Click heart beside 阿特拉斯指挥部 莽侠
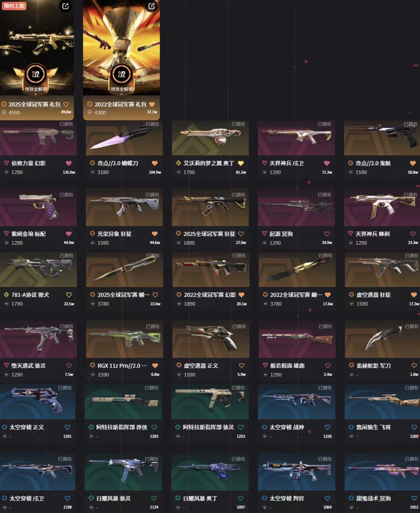This screenshot has height=513, width=420. [154, 427]
